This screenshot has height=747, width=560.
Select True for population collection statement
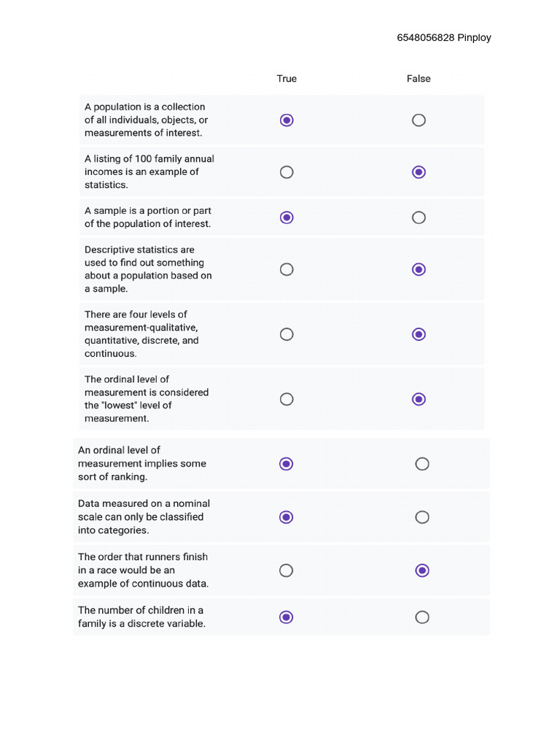287,120
